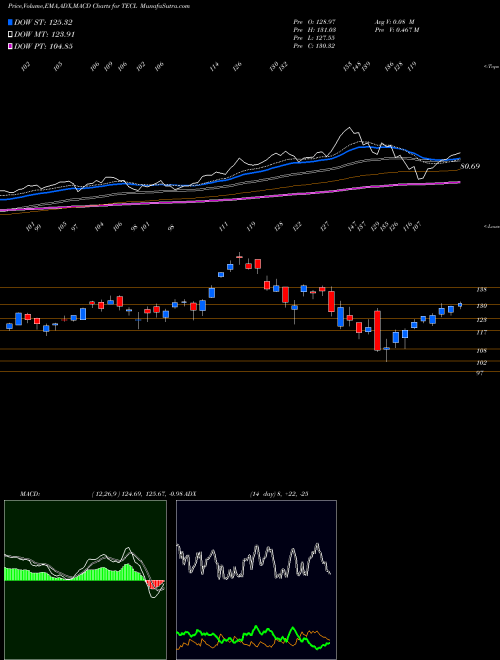Click the last blue candlestick on the right
The width and height of the screenshot is (500, 660).
460,305
